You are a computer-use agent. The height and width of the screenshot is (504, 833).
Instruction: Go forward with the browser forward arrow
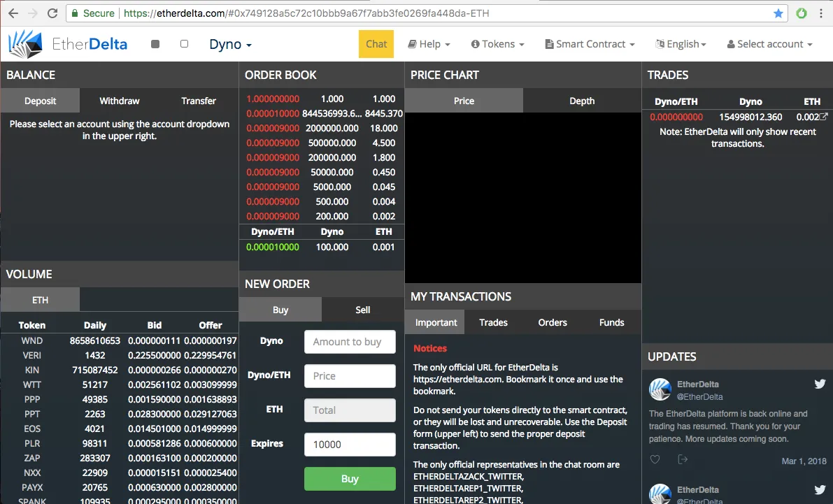pos(32,13)
